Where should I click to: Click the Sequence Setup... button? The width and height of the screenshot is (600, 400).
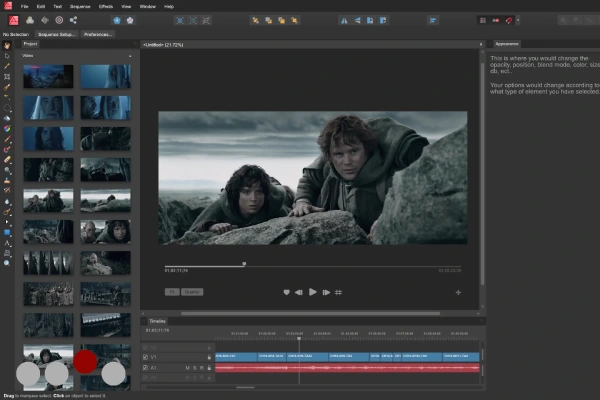[57, 34]
